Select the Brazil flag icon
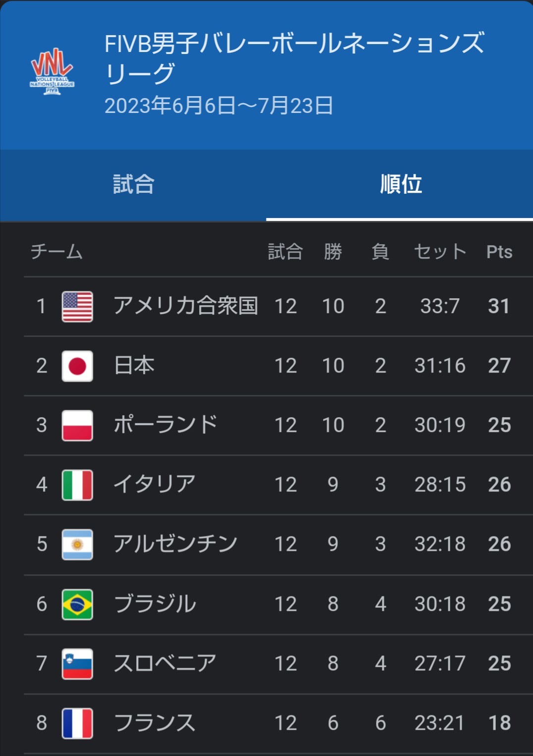This screenshot has height=756, width=533. (x=77, y=604)
